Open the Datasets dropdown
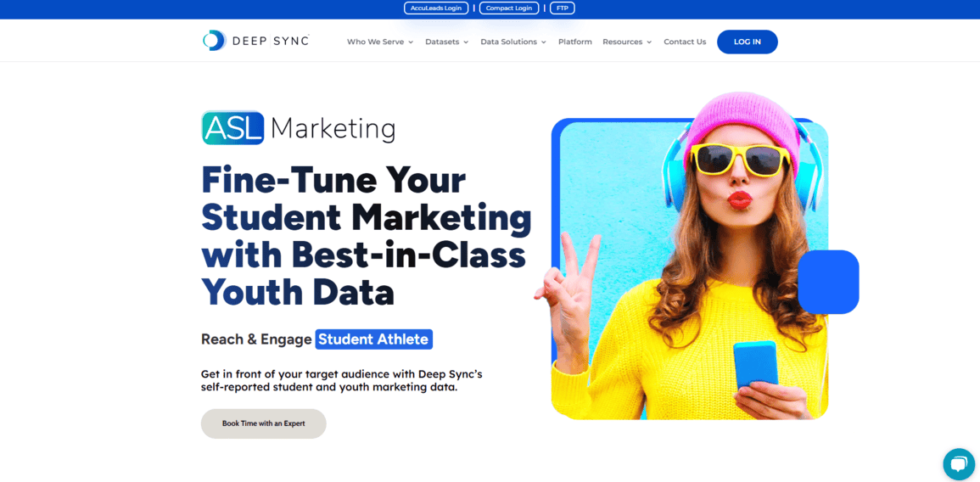 [446, 42]
